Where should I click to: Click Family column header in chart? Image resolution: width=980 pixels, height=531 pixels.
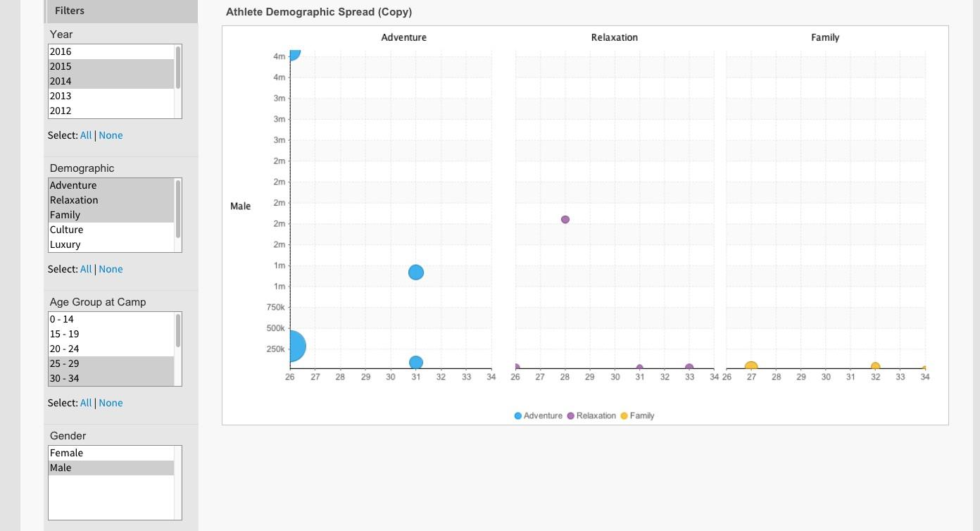pyautogui.click(x=825, y=37)
